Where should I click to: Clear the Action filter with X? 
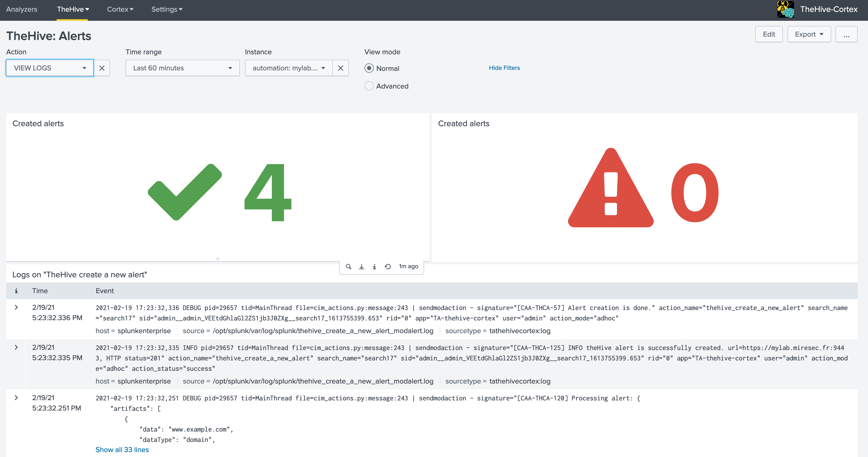point(102,68)
